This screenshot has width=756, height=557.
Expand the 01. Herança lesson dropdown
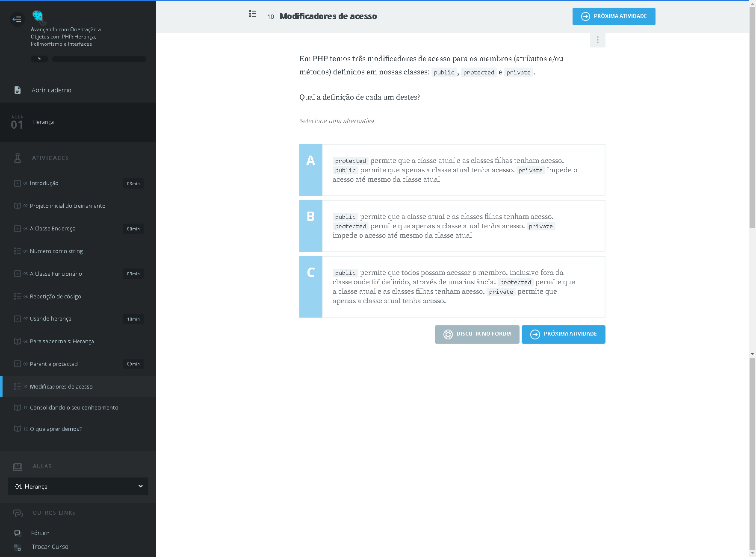tap(78, 486)
